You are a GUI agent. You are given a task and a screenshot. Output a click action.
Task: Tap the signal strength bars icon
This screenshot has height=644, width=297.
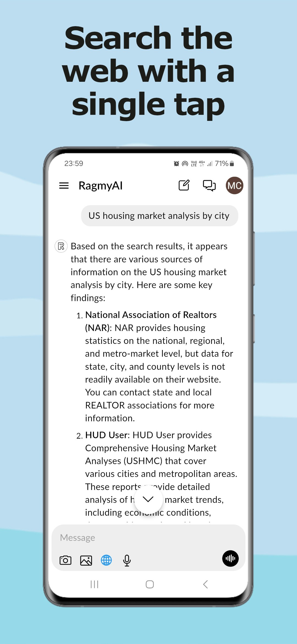(210, 164)
